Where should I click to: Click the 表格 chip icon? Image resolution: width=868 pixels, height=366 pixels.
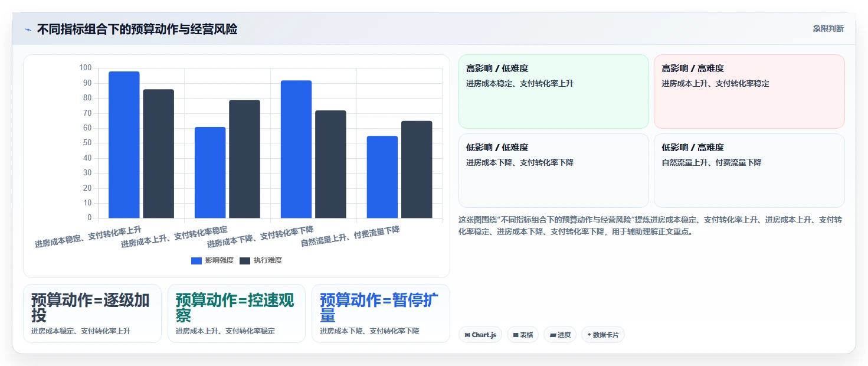pyautogui.click(x=516, y=335)
